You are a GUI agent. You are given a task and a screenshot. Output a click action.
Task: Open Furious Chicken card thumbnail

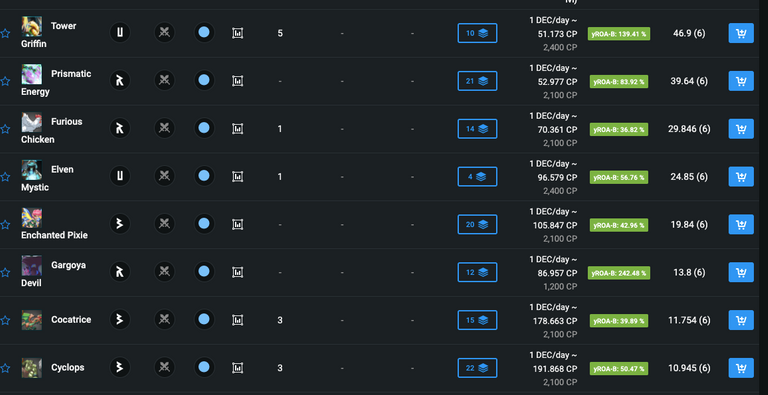(31, 122)
